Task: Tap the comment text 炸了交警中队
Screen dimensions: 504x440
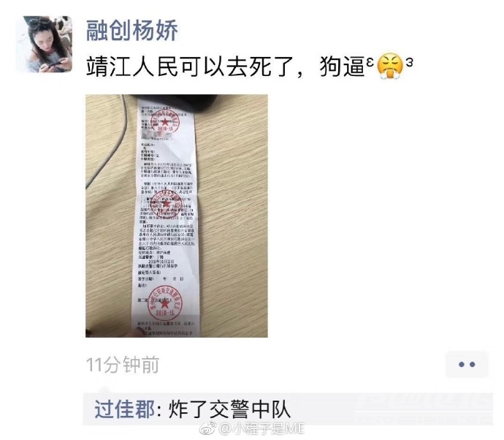Action: pyautogui.click(x=229, y=409)
